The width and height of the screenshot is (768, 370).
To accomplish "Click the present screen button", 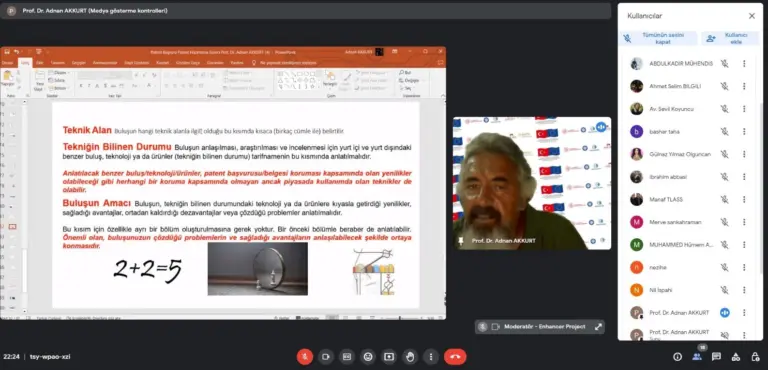I will (x=389, y=357).
